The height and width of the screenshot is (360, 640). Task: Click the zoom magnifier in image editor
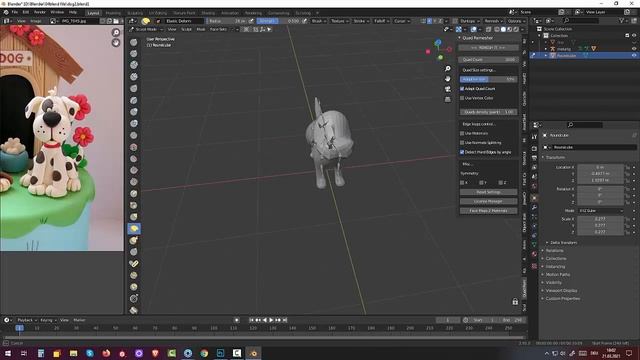click(116, 33)
